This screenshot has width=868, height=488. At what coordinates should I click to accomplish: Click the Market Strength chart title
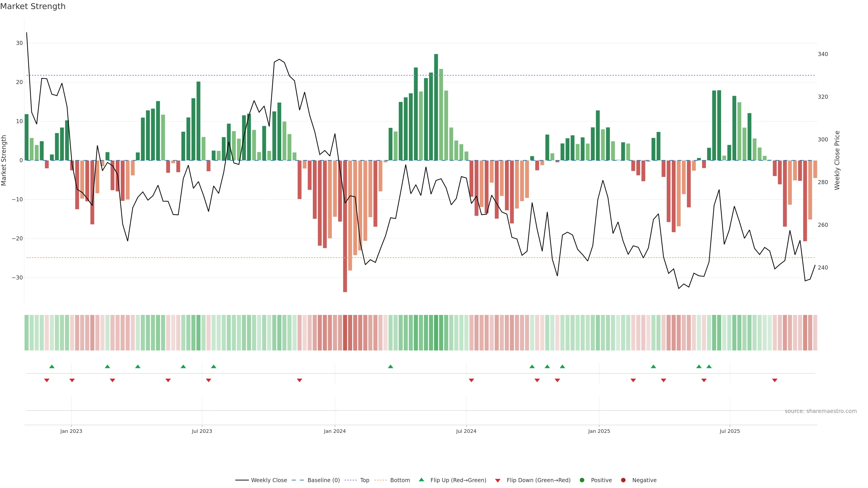pyautogui.click(x=33, y=6)
